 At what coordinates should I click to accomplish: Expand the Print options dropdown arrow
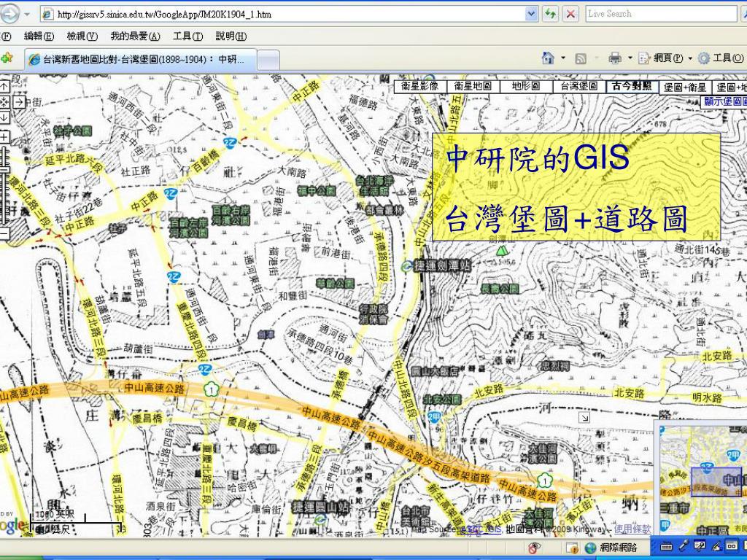point(630,58)
